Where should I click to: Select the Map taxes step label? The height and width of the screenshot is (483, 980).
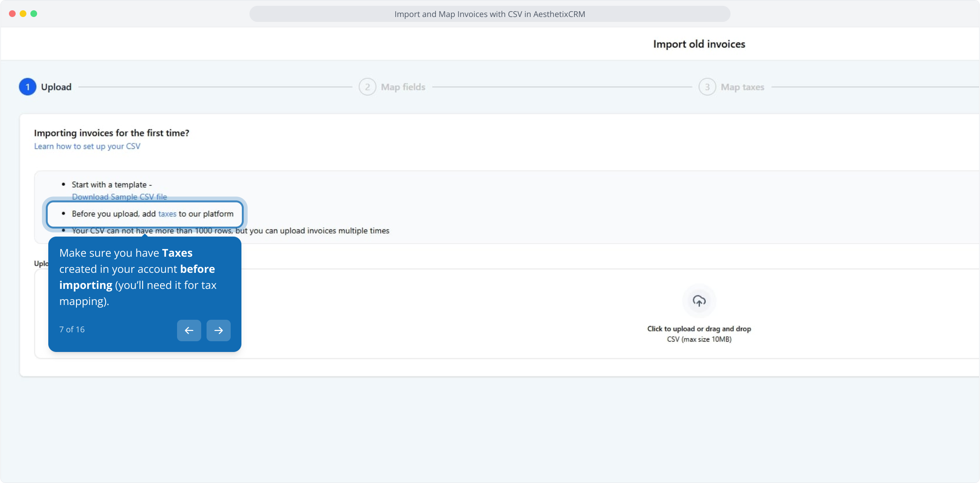point(742,87)
